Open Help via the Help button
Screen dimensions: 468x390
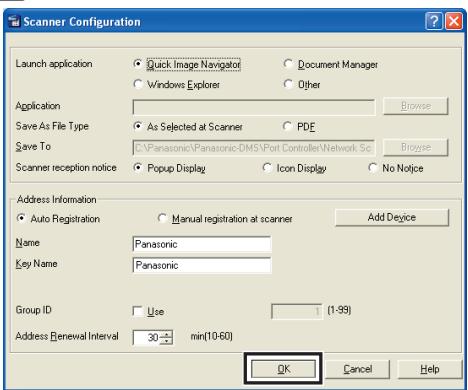430,369
